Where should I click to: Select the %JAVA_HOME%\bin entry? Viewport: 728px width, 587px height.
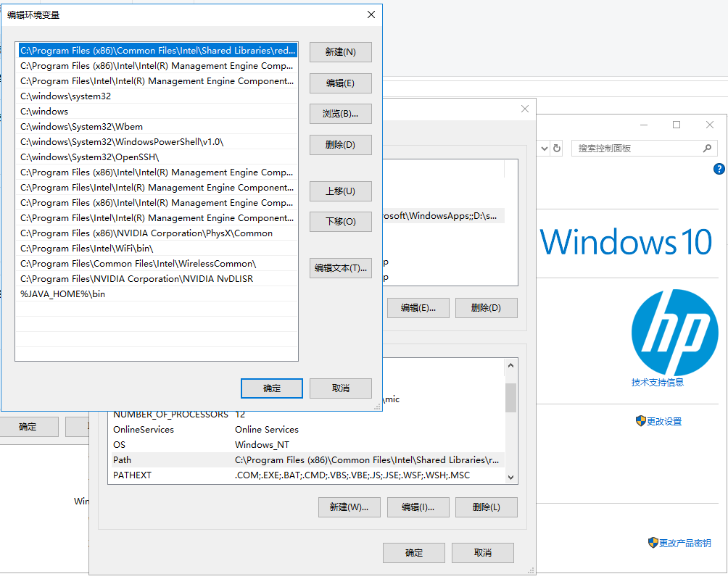[x=157, y=293]
